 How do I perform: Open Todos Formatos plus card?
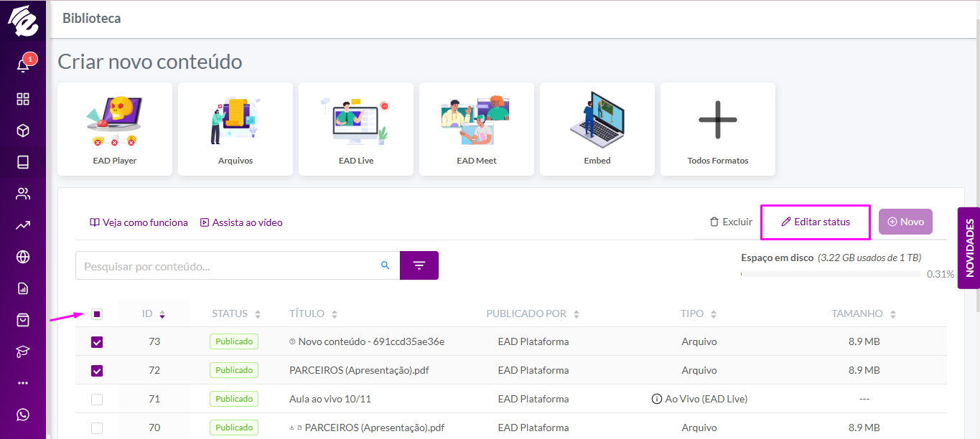coord(718,129)
